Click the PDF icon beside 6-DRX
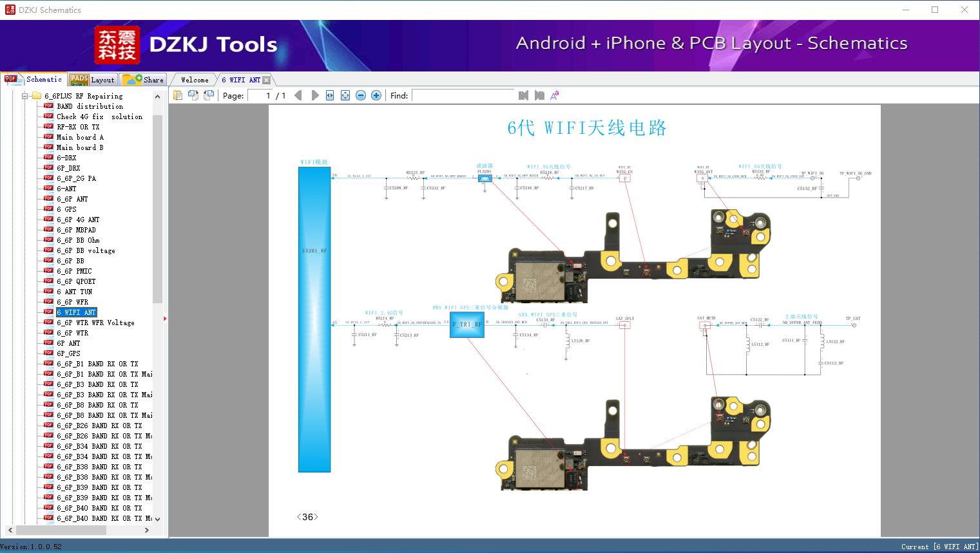 [x=48, y=158]
